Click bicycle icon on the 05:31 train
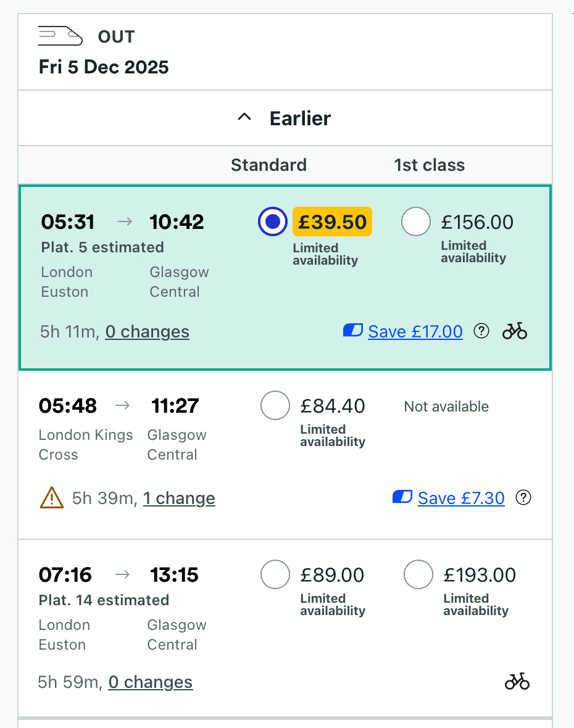The image size is (574, 728). (515, 331)
